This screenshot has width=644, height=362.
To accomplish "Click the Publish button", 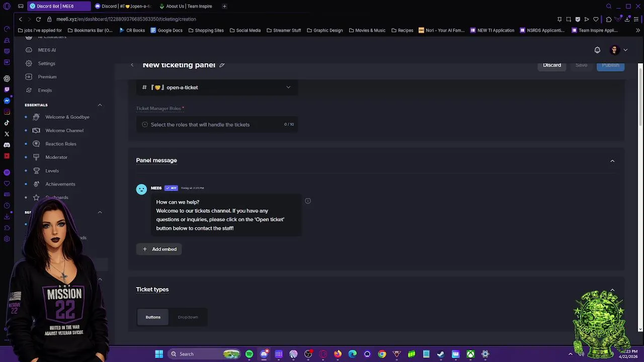I will click(x=610, y=65).
